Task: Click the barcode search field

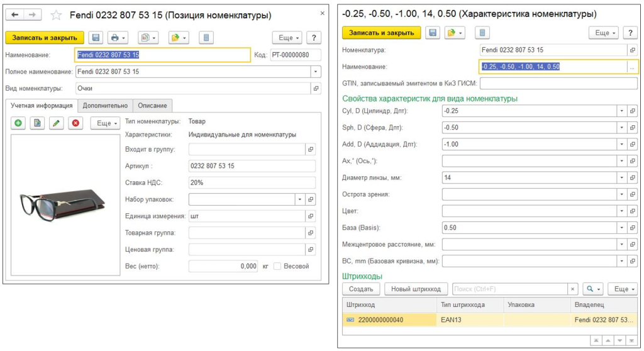Action: pos(509,289)
